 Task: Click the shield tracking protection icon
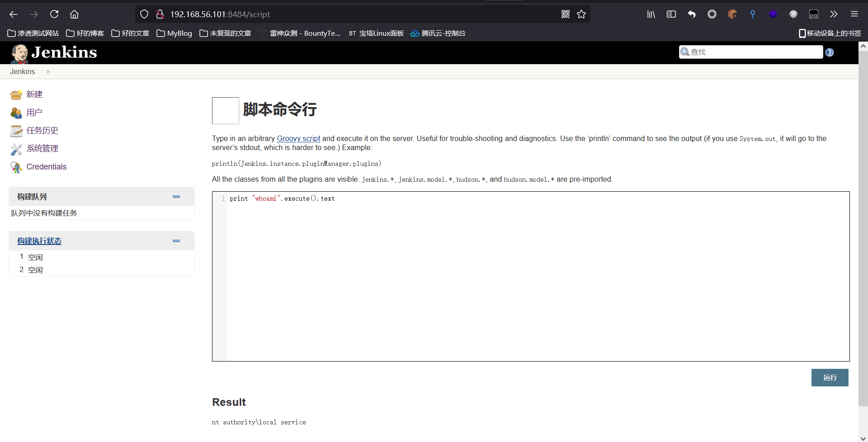[x=144, y=14]
